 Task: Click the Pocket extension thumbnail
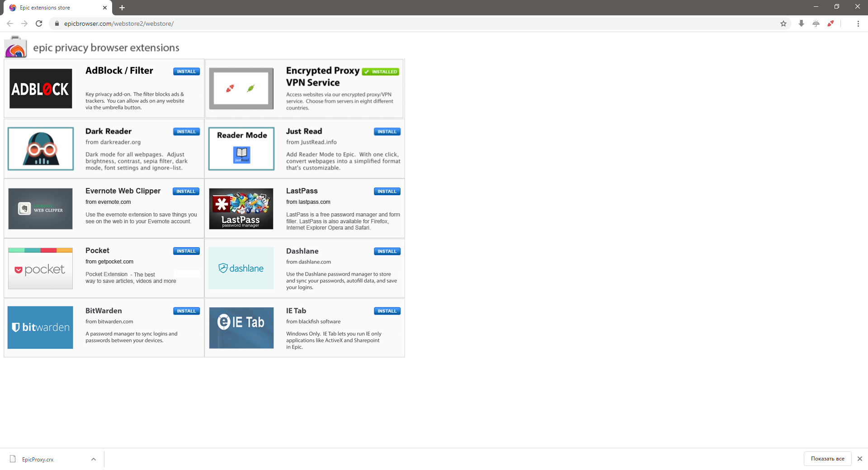point(41,268)
